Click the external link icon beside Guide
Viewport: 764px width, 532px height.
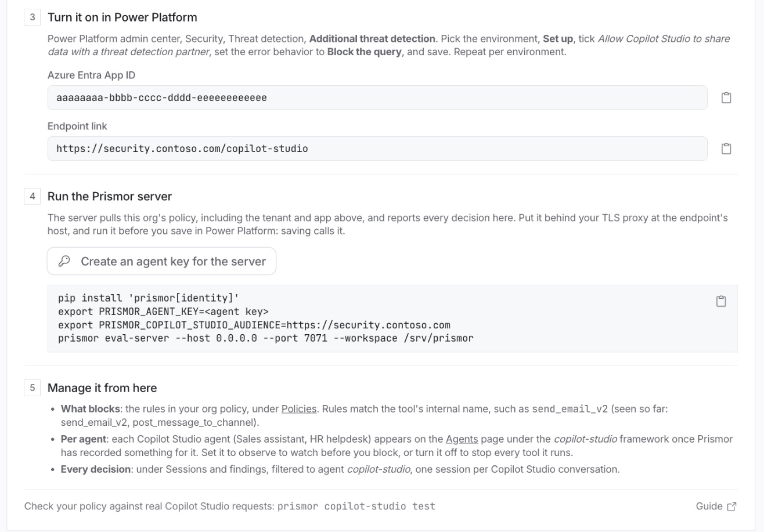[731, 506]
